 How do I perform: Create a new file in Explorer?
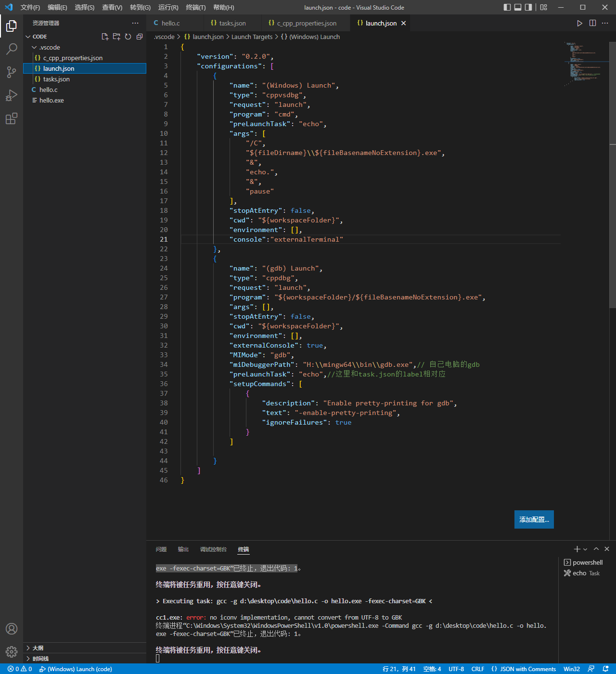[105, 36]
